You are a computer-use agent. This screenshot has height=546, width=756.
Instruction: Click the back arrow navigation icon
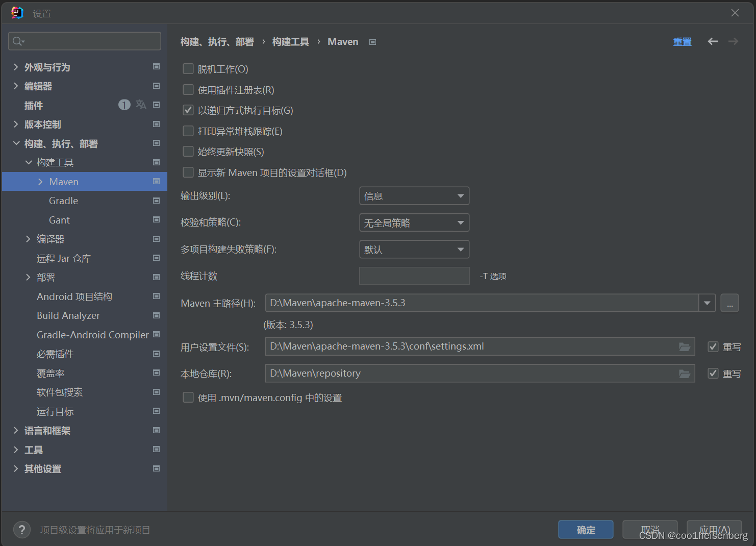[713, 41]
